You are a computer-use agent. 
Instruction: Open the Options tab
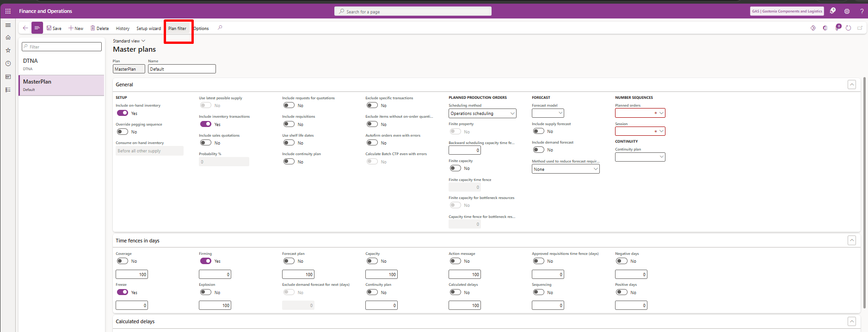pyautogui.click(x=201, y=28)
